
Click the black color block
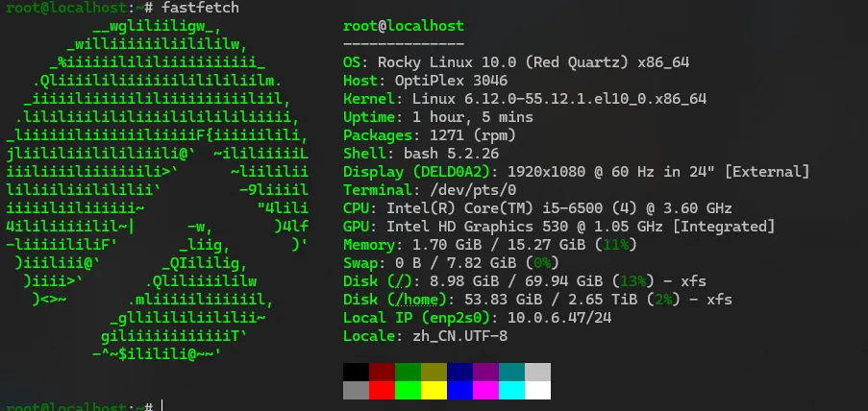point(356,372)
